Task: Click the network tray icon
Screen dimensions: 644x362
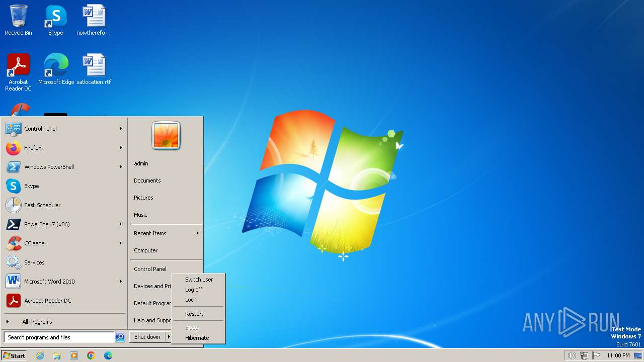Action: pyautogui.click(x=584, y=355)
